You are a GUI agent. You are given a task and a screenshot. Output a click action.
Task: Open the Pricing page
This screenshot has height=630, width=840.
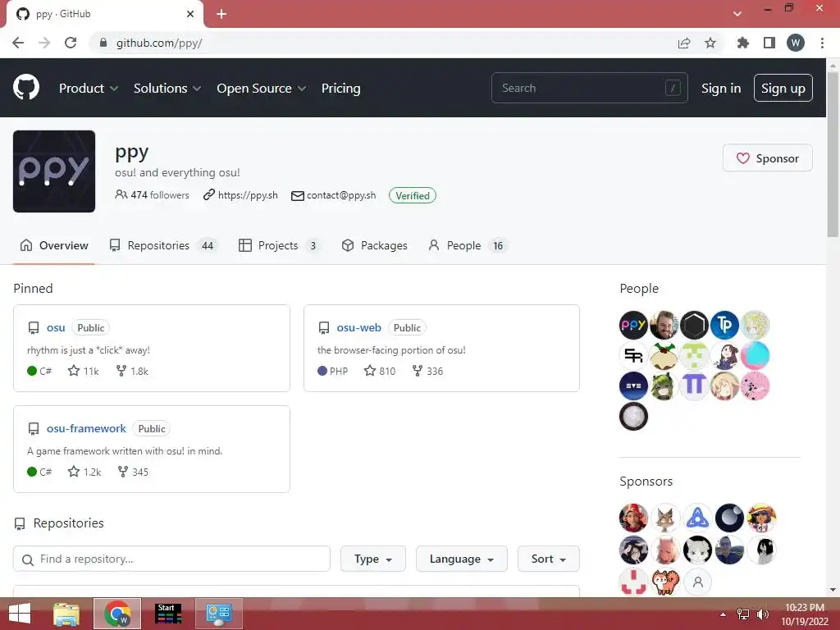pyautogui.click(x=340, y=89)
